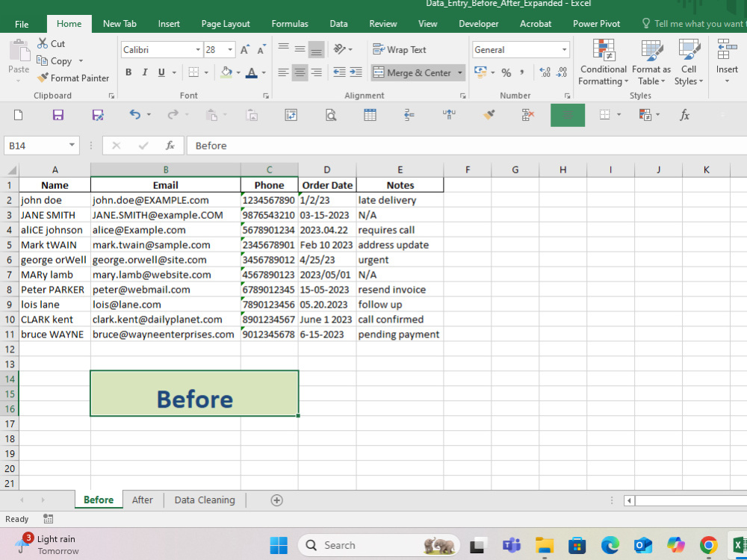Toggle Wrap Text

tap(399, 49)
